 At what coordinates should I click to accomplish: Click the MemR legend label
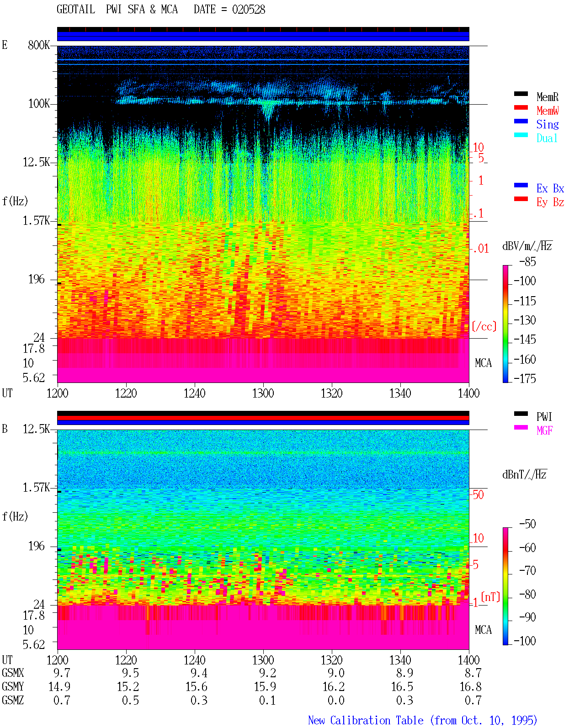548,97
